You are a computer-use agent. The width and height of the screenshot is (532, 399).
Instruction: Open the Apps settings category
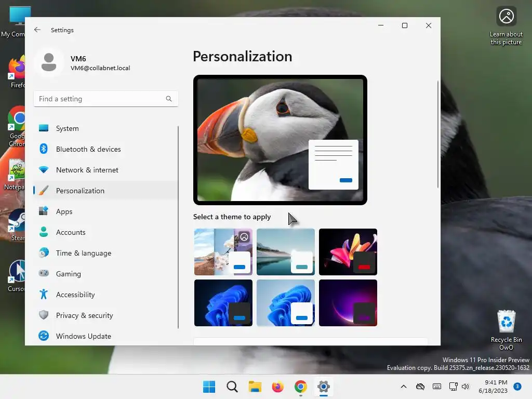[x=105, y=211]
